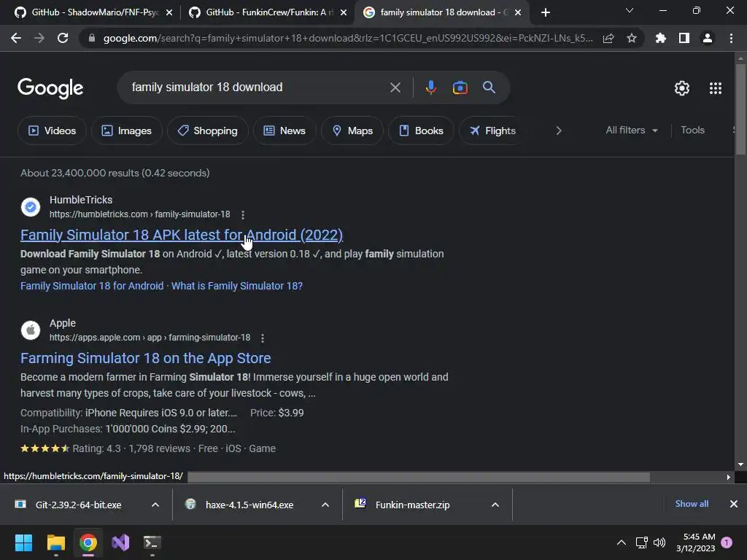Open the Google apps grid
Screen dimensions: 747x560
pos(715,88)
